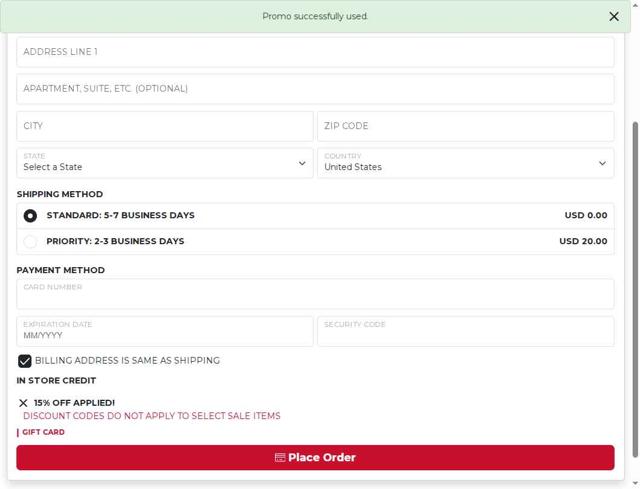Viewport: 640px width, 489px height.
Task: Click the Security Code field
Action: coord(466,331)
